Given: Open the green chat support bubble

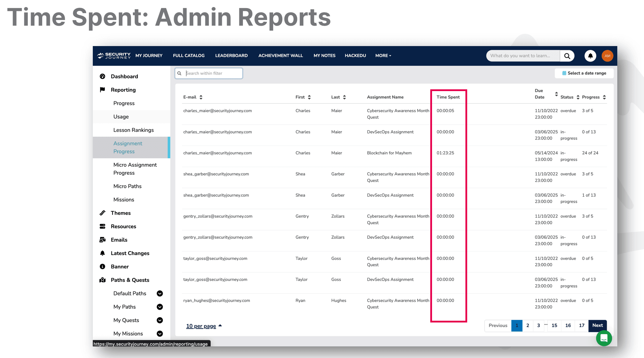Looking at the screenshot, I should [604, 338].
